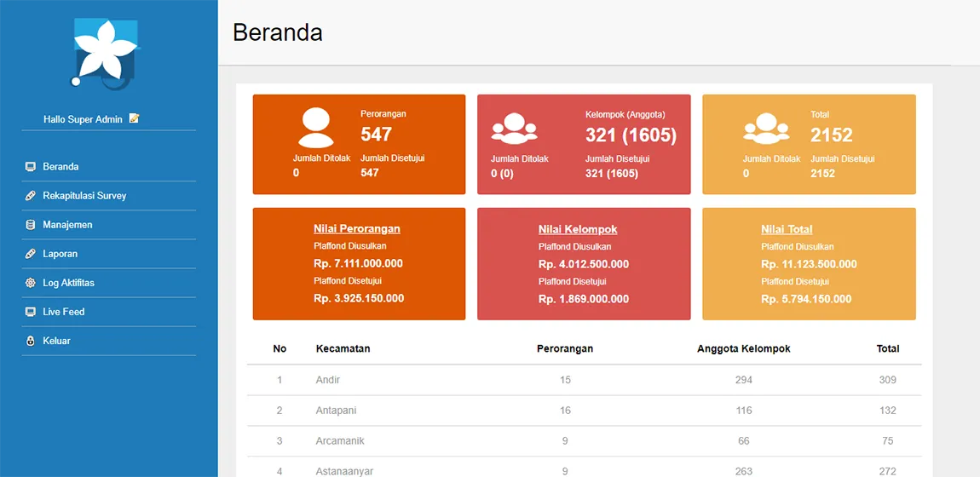980x477 pixels.
Task: Click Jumlah Disetujui 547 in the Perorangan card
Action: (369, 173)
